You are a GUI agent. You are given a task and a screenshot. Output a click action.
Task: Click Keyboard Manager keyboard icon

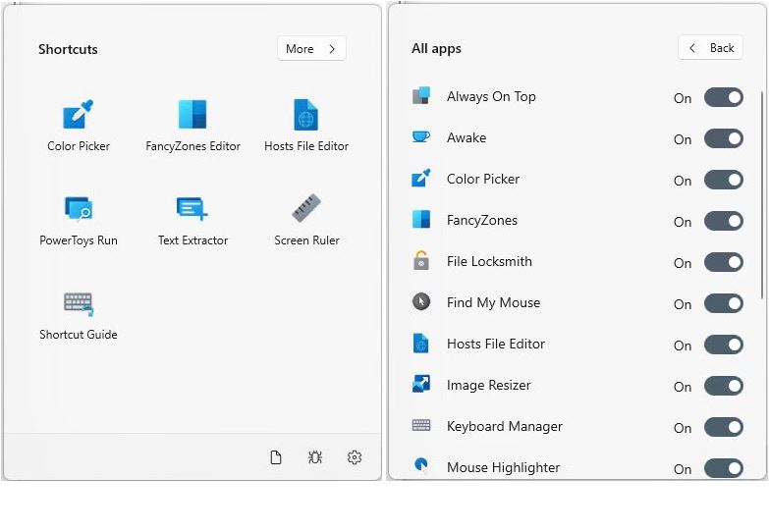pos(420,425)
